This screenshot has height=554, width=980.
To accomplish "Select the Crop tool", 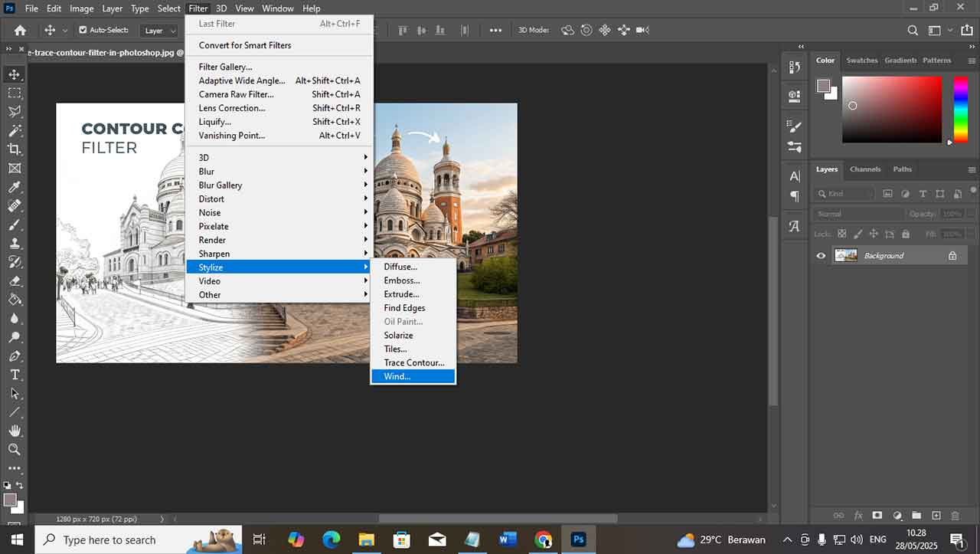I will (x=15, y=149).
